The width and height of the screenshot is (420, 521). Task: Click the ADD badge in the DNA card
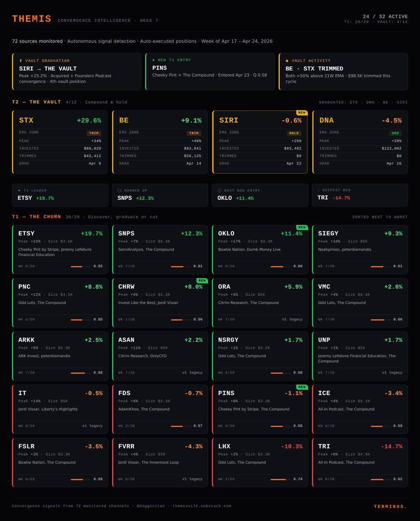tap(396, 133)
